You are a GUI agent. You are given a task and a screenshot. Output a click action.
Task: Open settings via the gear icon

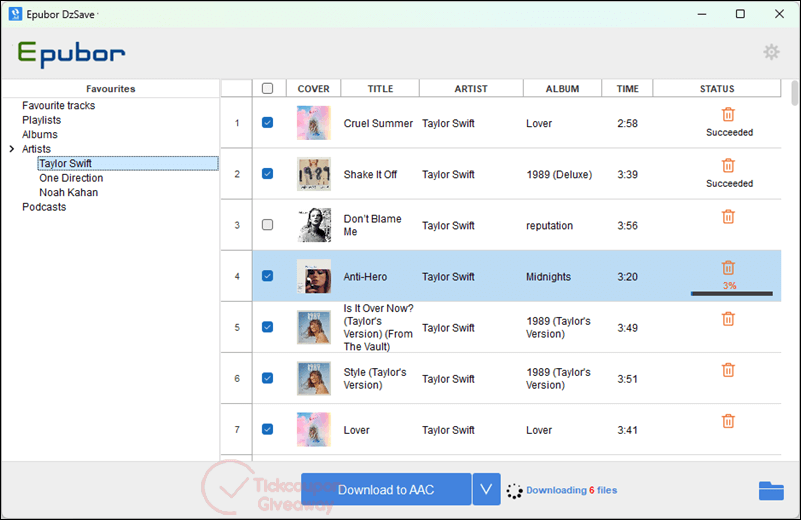[771, 52]
